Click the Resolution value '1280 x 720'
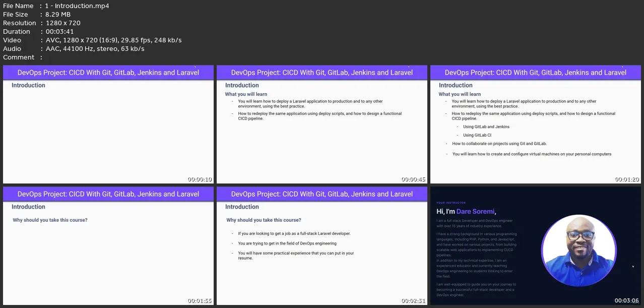 (63, 23)
